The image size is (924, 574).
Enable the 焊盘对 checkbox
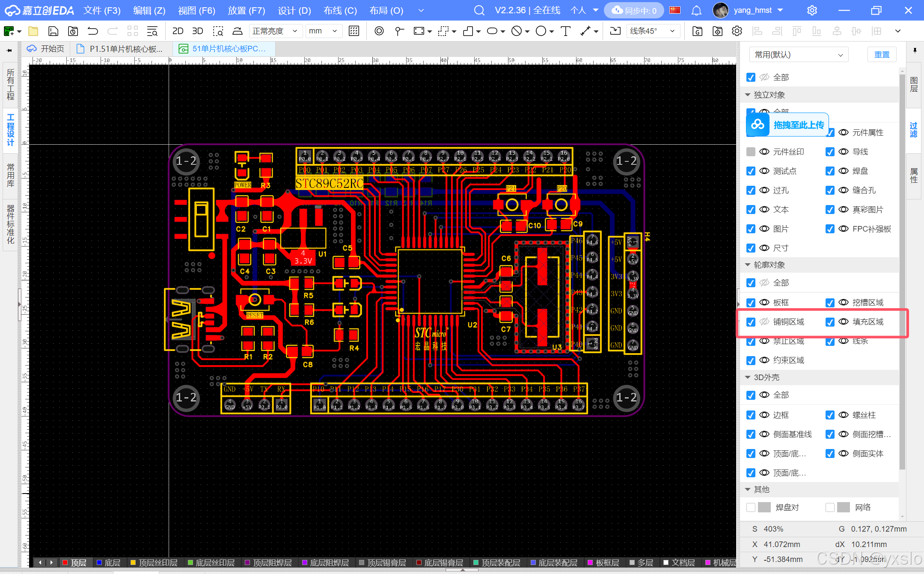pos(751,507)
